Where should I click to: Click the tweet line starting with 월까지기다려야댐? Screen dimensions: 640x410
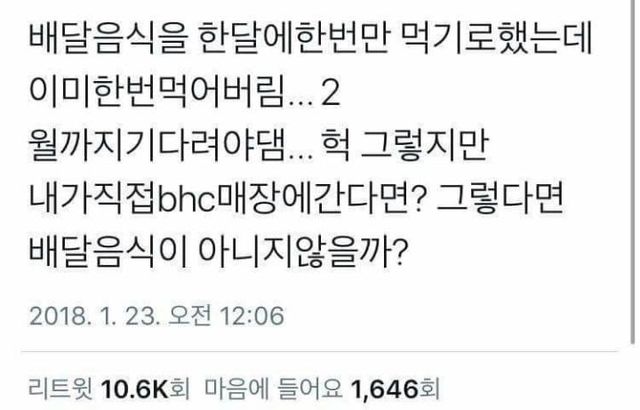coord(259,146)
